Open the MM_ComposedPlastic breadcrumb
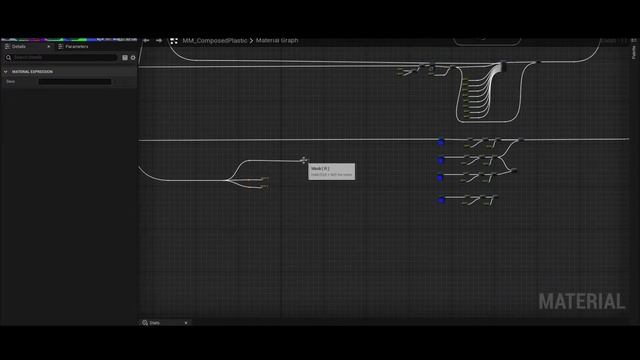This screenshot has width=640, height=360. 215,40
